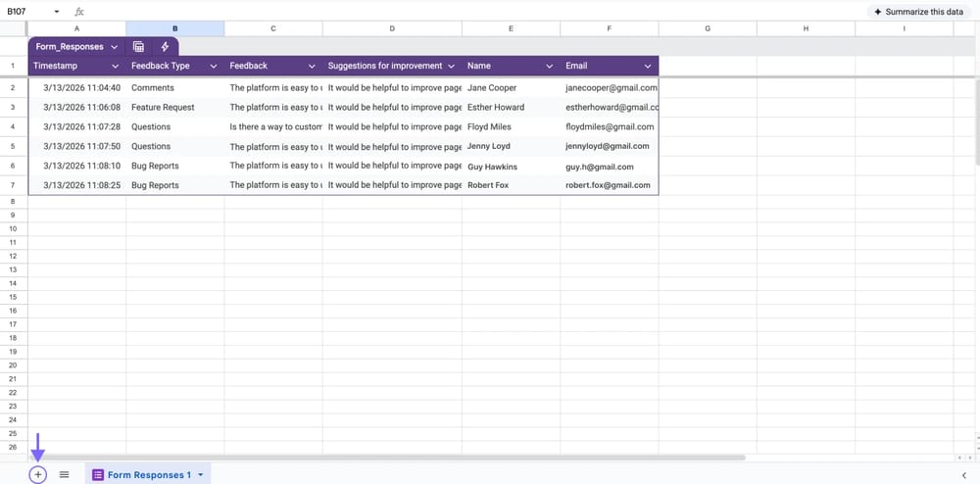Click the horizontal scrollbar at the bottom
This screenshot has height=484, width=980.
392,458
